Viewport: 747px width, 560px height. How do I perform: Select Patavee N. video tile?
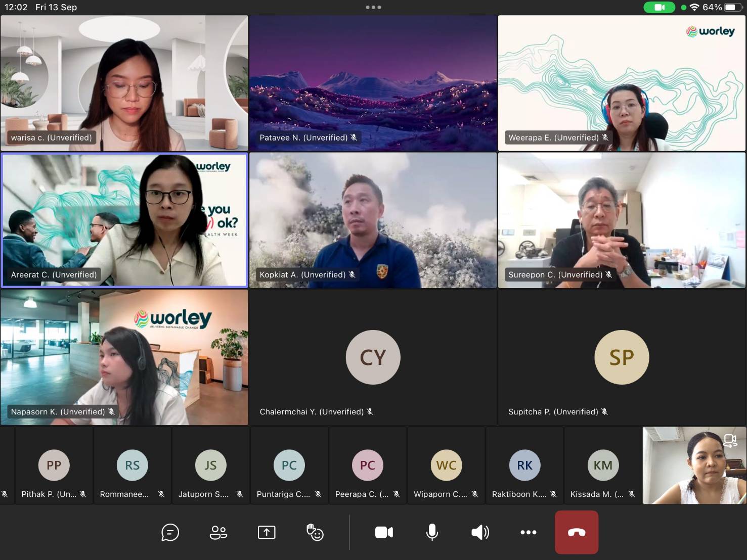[x=373, y=83]
